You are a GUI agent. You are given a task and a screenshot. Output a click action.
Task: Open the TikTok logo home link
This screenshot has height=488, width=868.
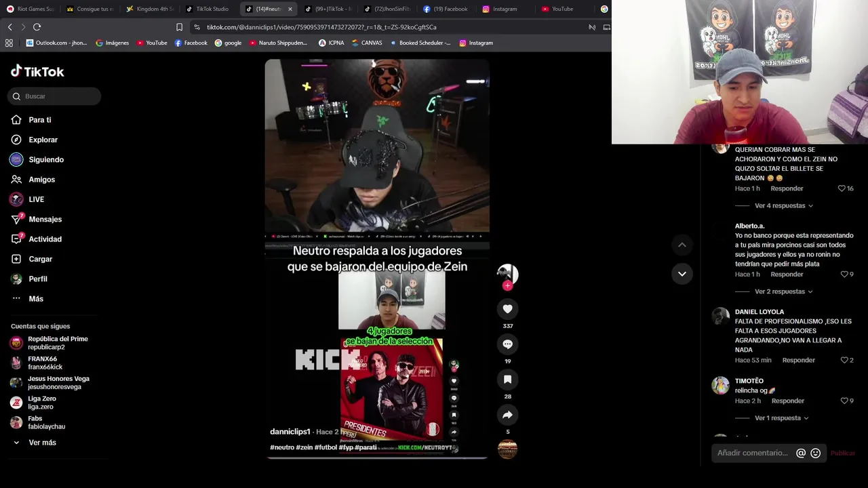[37, 71]
